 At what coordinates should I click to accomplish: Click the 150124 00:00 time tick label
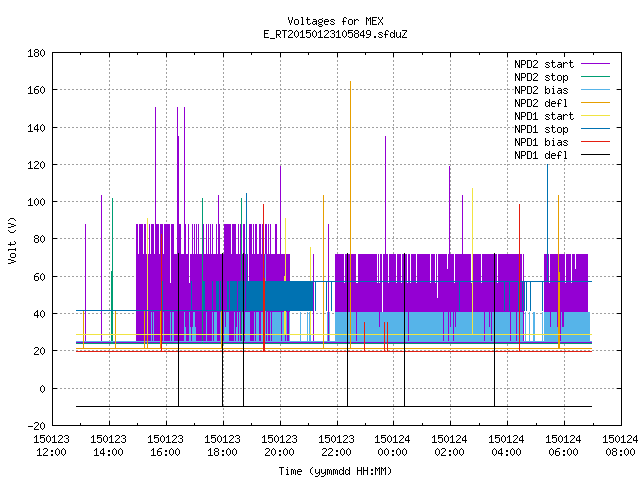pyautogui.click(x=392, y=446)
